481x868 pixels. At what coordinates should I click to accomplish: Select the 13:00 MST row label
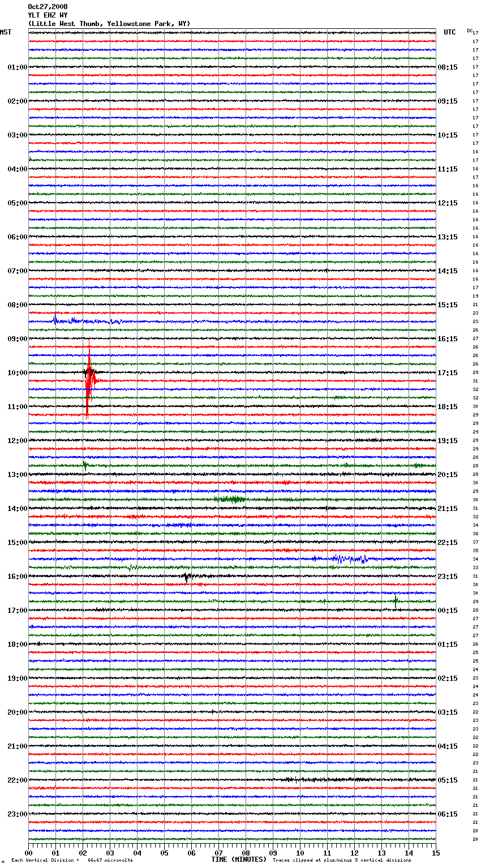pos(18,475)
